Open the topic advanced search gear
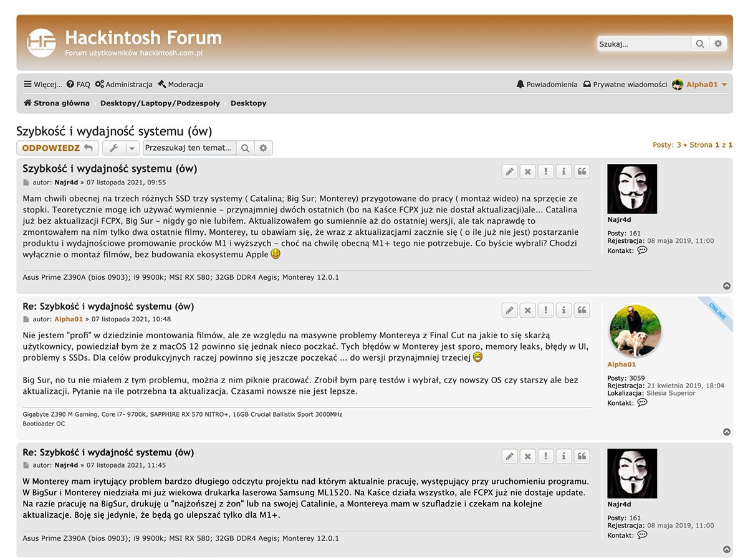This screenshot has height=560, width=748. (x=264, y=148)
